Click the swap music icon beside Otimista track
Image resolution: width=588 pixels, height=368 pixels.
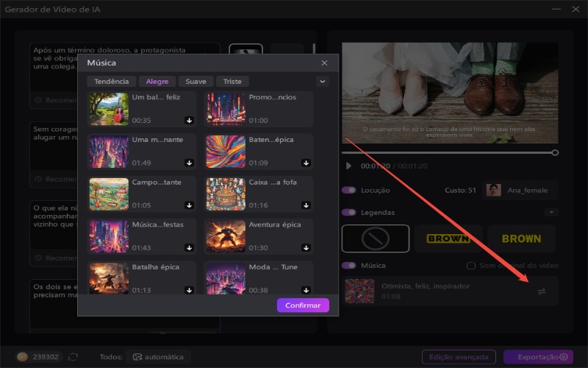(541, 291)
